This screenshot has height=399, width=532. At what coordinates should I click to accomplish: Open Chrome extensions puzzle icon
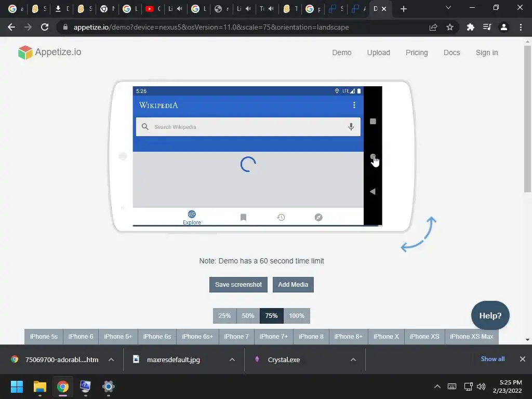pos(470,27)
